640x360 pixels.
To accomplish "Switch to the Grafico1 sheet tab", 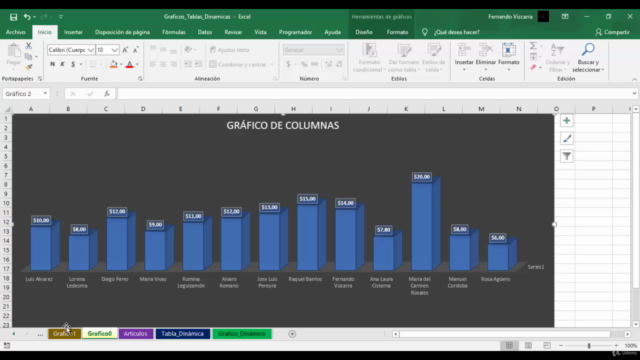I will (x=64, y=334).
